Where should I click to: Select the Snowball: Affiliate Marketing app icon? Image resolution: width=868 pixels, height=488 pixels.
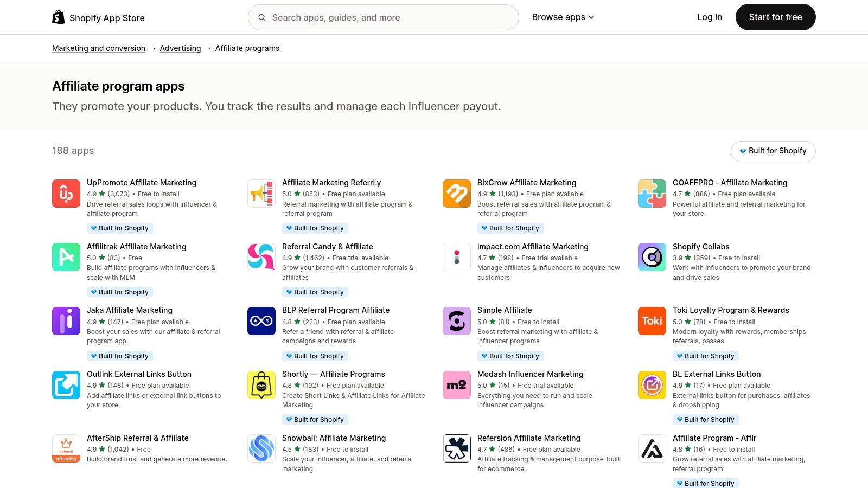pos(261,448)
